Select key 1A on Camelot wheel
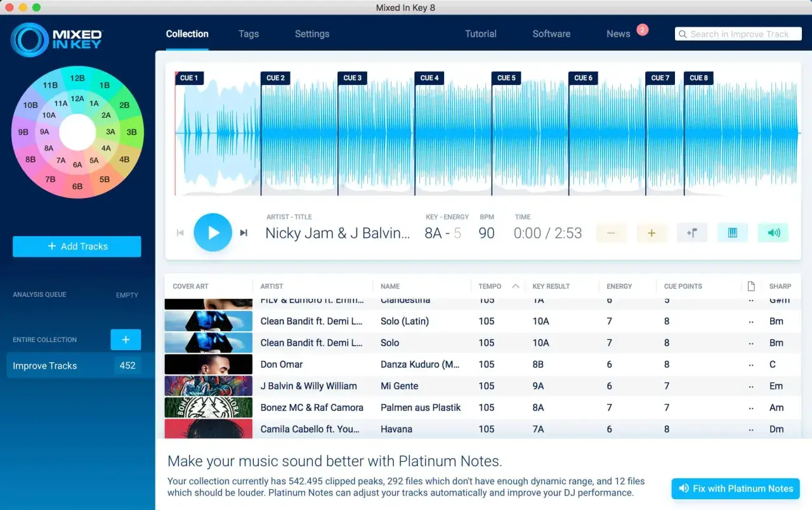Screen dimensions: 812x510 pos(94,103)
